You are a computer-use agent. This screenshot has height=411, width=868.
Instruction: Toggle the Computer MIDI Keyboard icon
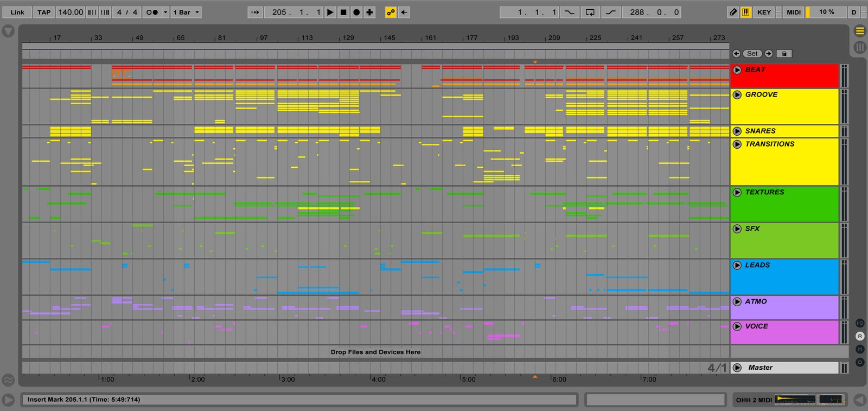tap(746, 12)
